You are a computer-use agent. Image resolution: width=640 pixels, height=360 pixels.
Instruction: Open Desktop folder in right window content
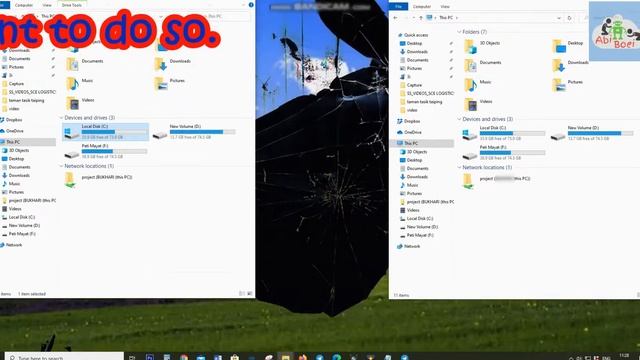tap(568, 46)
